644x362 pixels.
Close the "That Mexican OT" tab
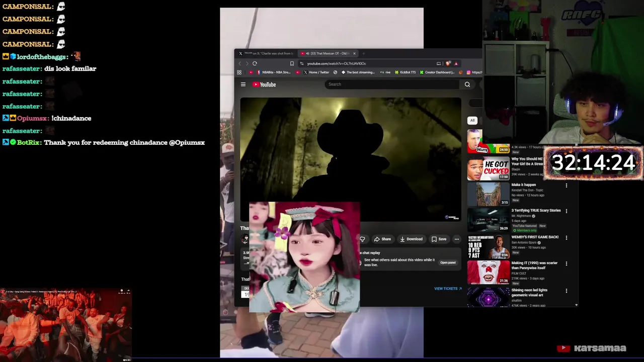point(354,53)
